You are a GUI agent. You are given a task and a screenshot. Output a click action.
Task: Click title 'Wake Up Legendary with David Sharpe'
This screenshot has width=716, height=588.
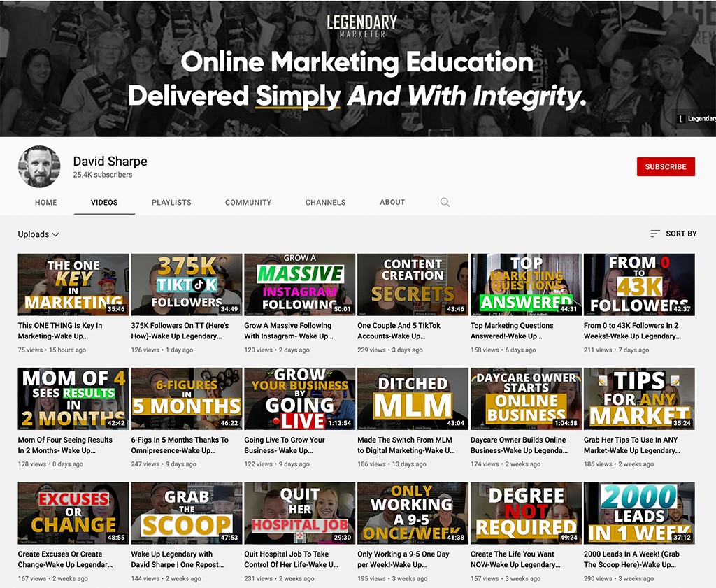[x=178, y=559]
